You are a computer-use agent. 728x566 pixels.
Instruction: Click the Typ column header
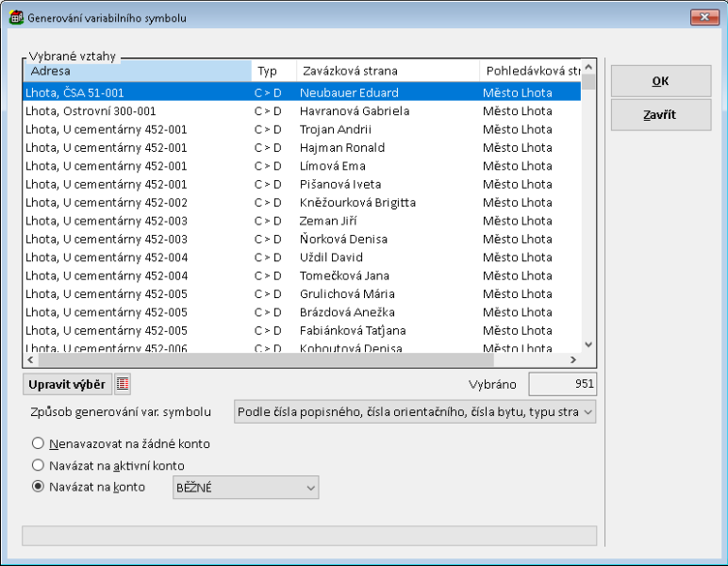coord(273,71)
